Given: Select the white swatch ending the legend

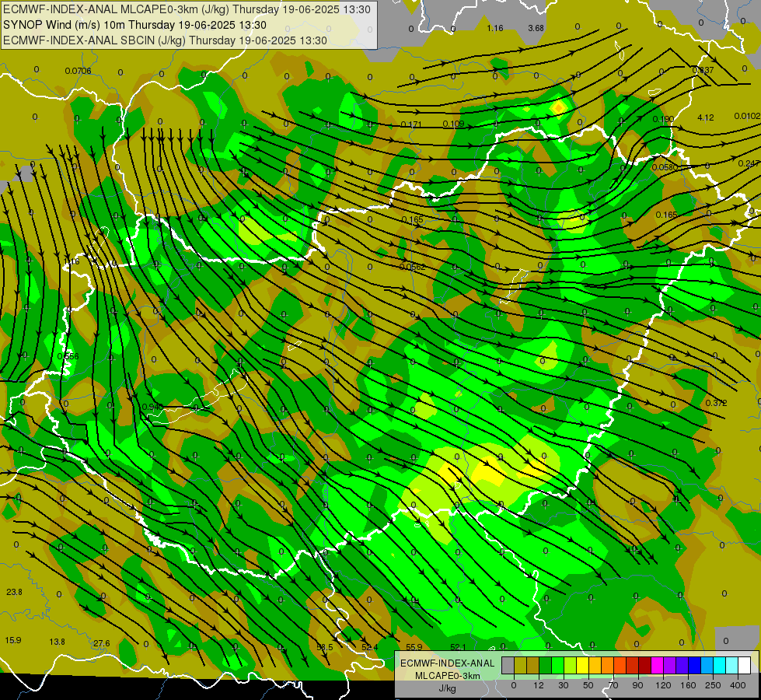Looking at the screenshot, I should pyautogui.click(x=745, y=665).
